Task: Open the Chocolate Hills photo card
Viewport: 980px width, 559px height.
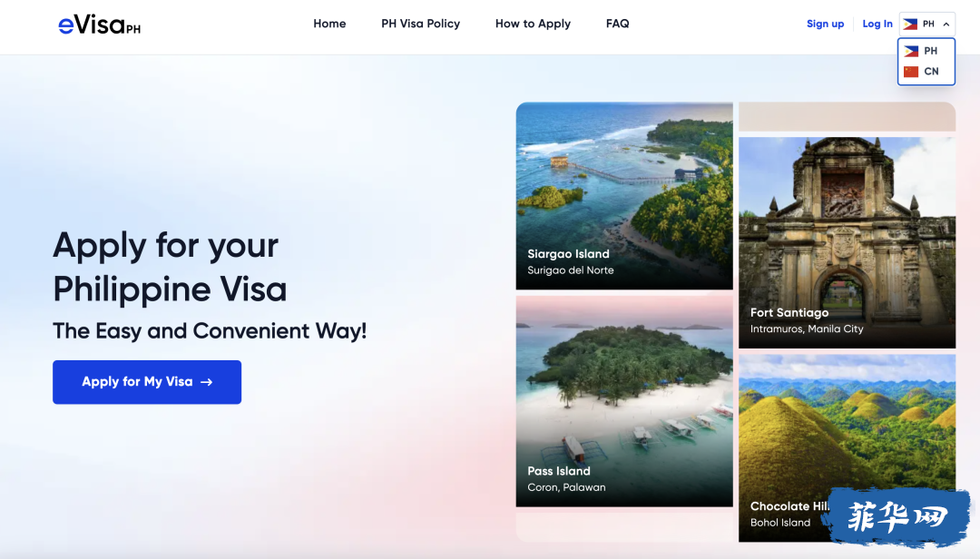Action: coord(847,448)
